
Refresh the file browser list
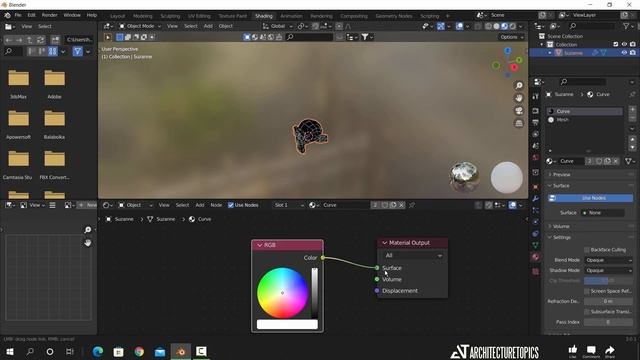point(40,40)
